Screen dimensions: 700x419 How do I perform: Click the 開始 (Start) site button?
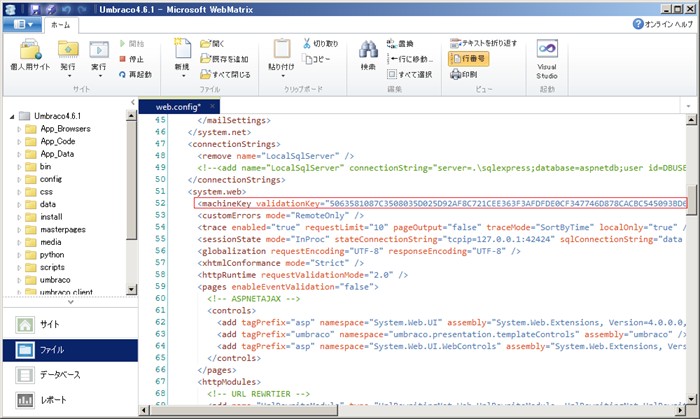tap(132, 44)
